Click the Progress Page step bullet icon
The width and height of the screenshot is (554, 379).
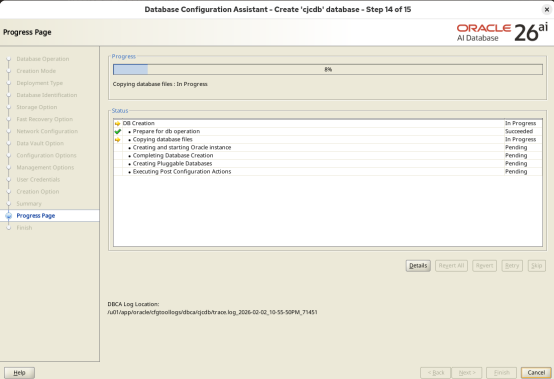coord(9,216)
